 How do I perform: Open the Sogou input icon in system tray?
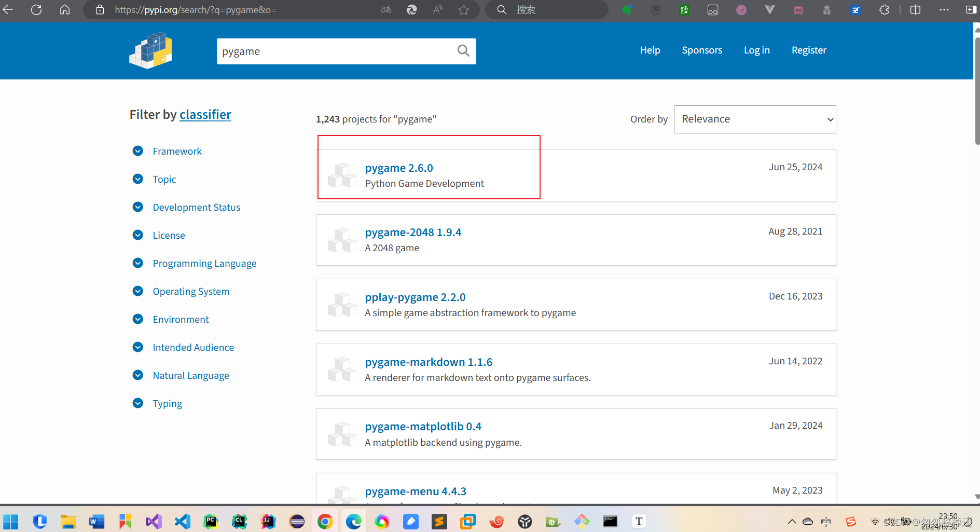(x=850, y=522)
